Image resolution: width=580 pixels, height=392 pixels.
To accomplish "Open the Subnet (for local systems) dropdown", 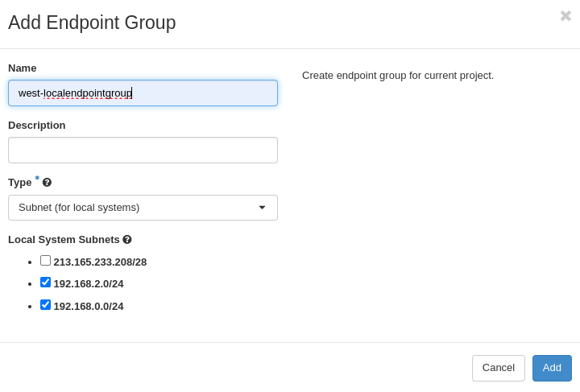I will tap(143, 208).
